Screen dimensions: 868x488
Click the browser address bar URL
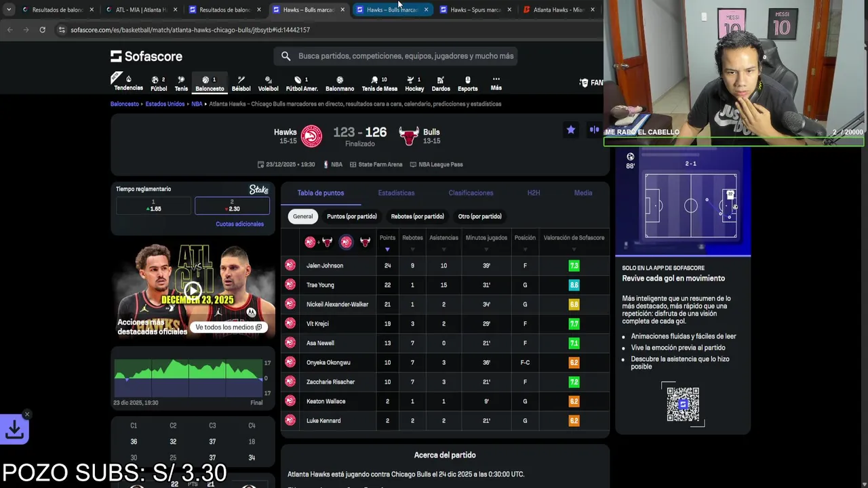(190, 30)
